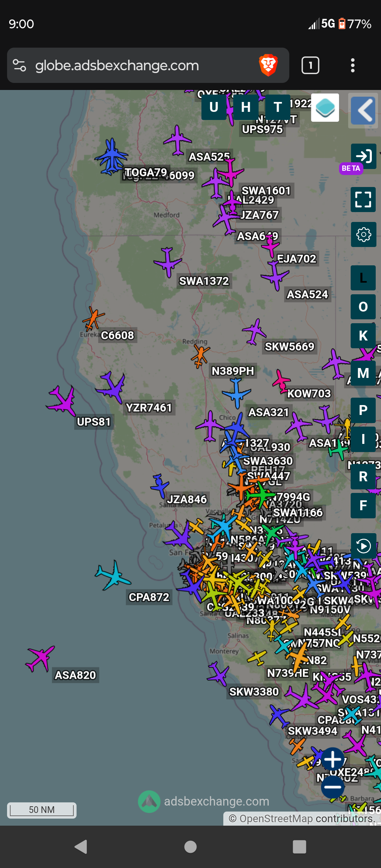
Task: Toggle the R map button
Action: click(x=363, y=477)
